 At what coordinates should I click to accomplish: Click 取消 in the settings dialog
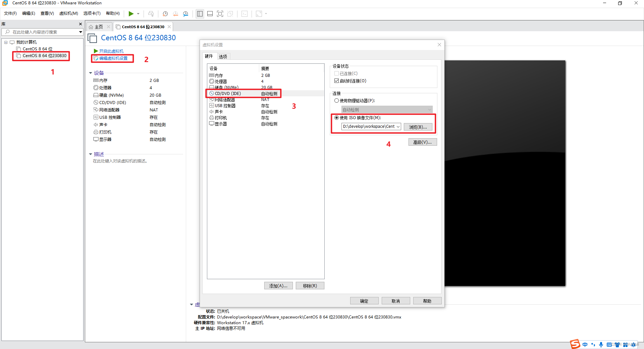click(x=396, y=301)
